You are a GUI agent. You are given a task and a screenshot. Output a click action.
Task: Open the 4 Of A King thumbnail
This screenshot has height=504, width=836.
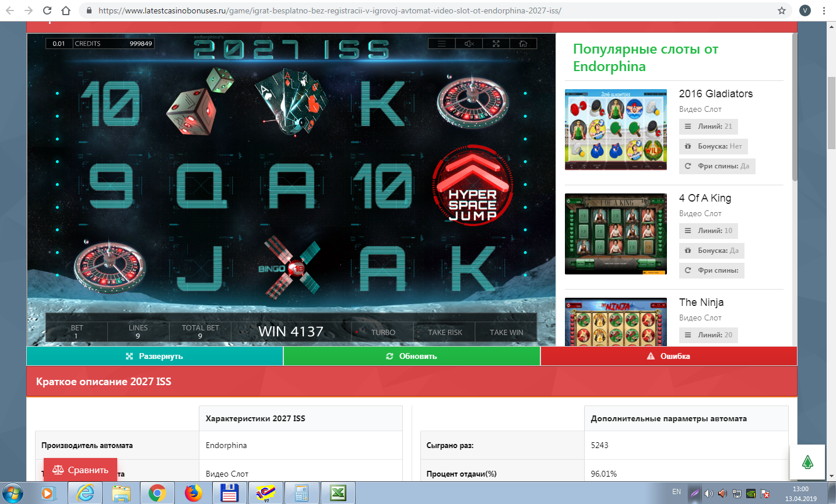tap(616, 234)
